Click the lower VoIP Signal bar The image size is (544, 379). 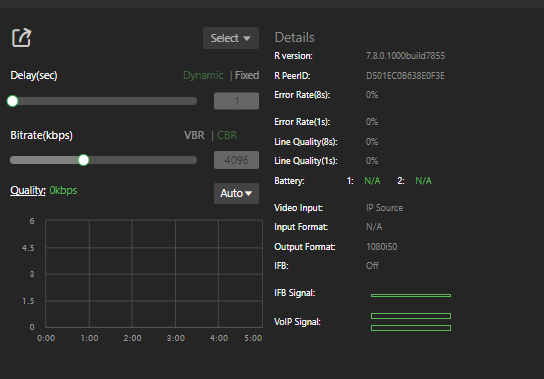[x=411, y=328]
